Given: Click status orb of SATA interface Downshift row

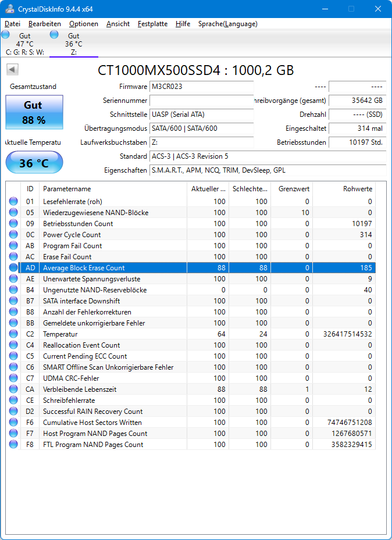Looking at the screenshot, I should point(13,301).
